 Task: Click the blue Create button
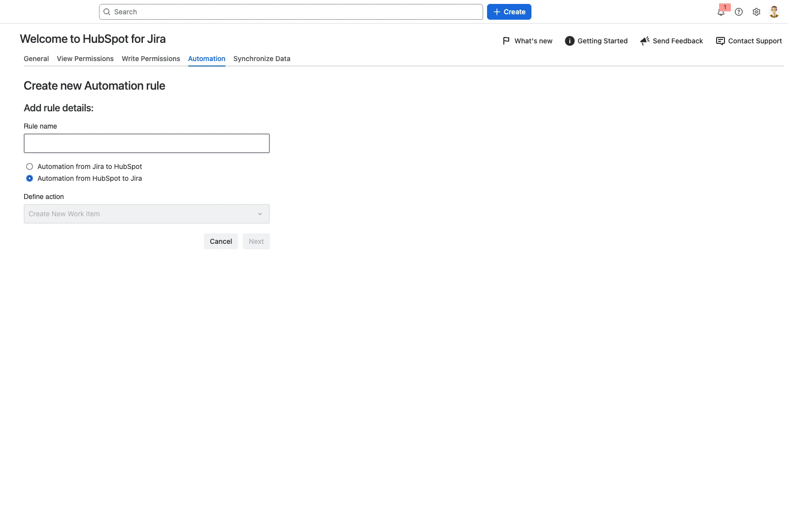click(x=509, y=12)
